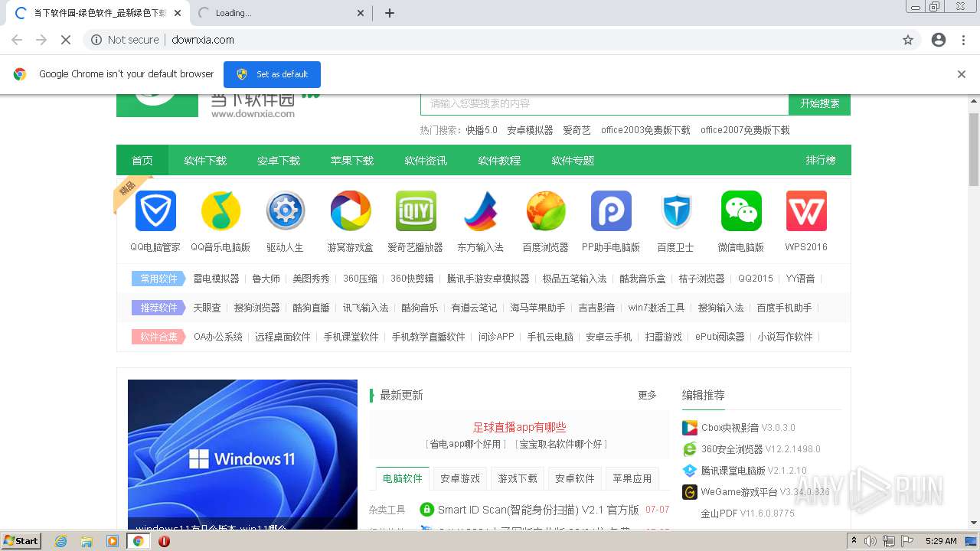
Task: Launch media player from the taskbar
Action: click(x=113, y=541)
